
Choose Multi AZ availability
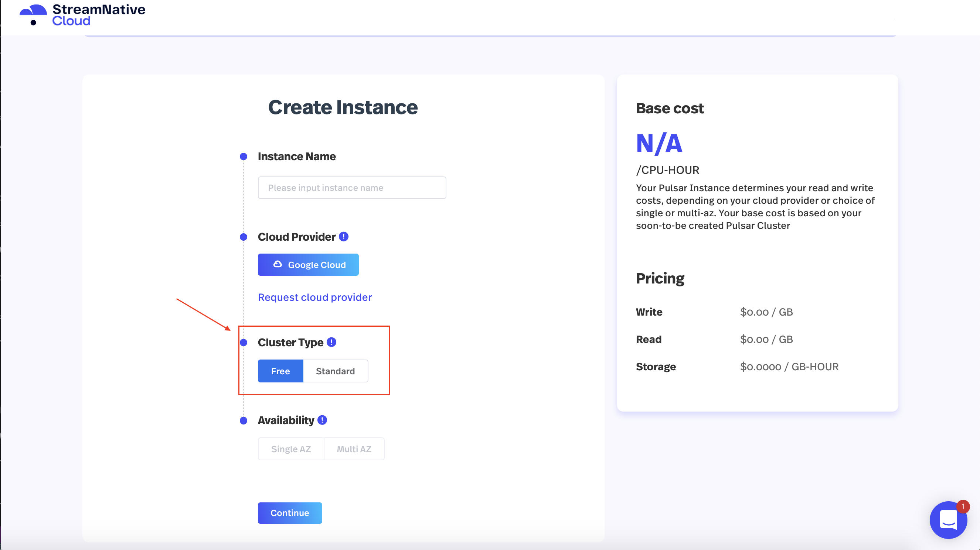tap(354, 448)
